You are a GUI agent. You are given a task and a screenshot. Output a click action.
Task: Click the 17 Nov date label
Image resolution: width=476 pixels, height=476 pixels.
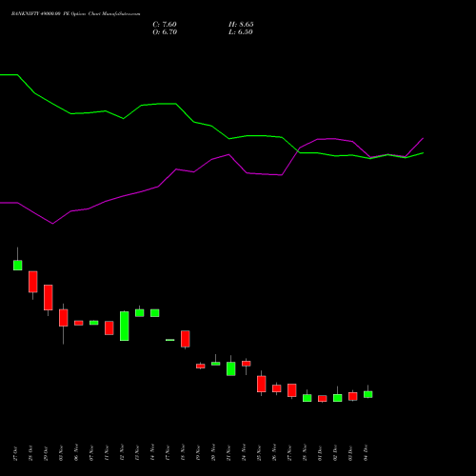(x=168, y=453)
